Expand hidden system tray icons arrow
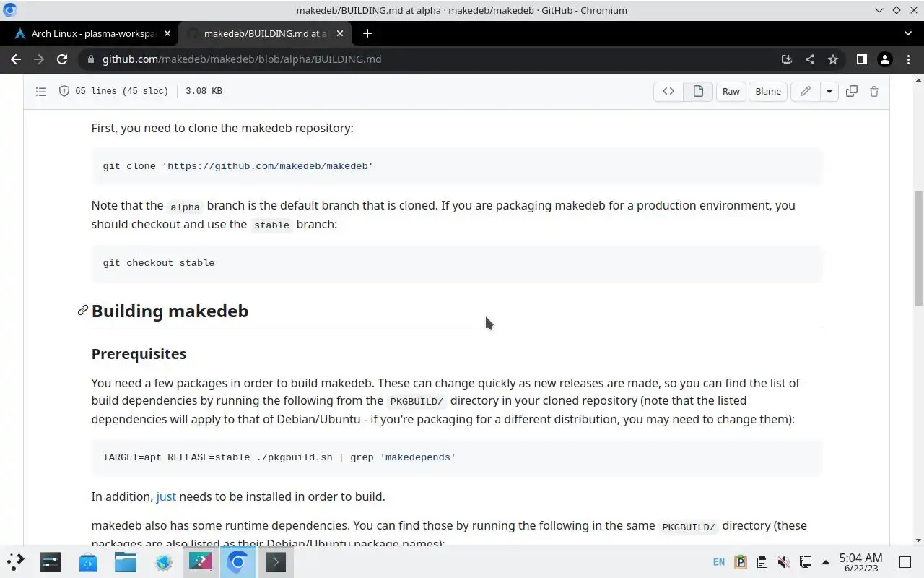The image size is (924, 578). coord(825,561)
